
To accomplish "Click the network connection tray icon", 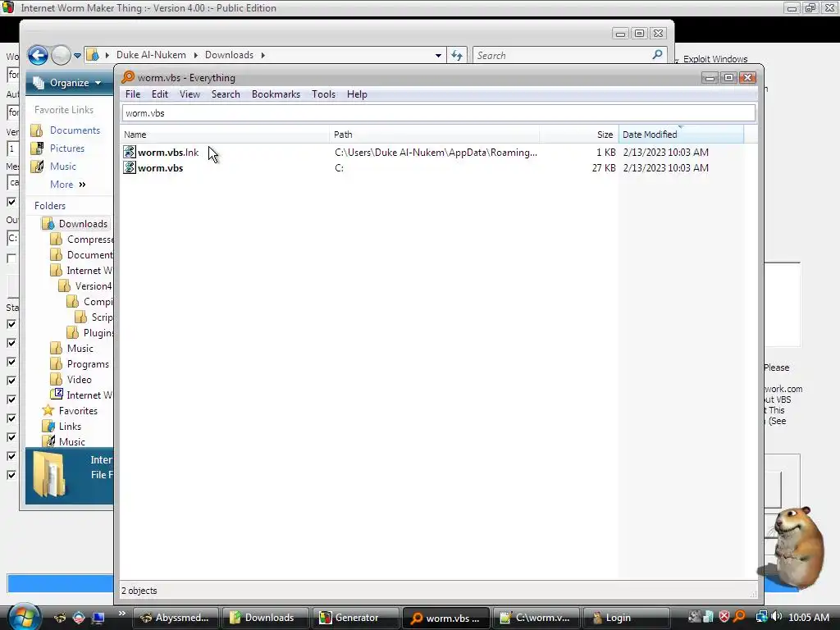I will click(x=761, y=617).
